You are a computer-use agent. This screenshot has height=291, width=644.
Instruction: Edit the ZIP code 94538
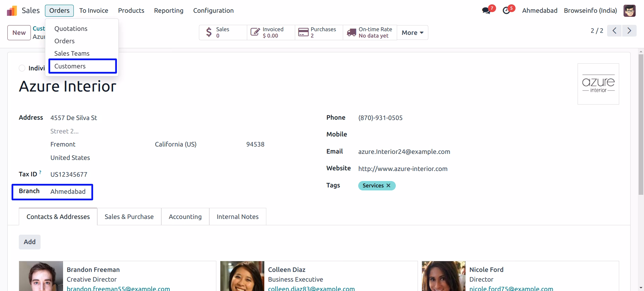coord(255,144)
